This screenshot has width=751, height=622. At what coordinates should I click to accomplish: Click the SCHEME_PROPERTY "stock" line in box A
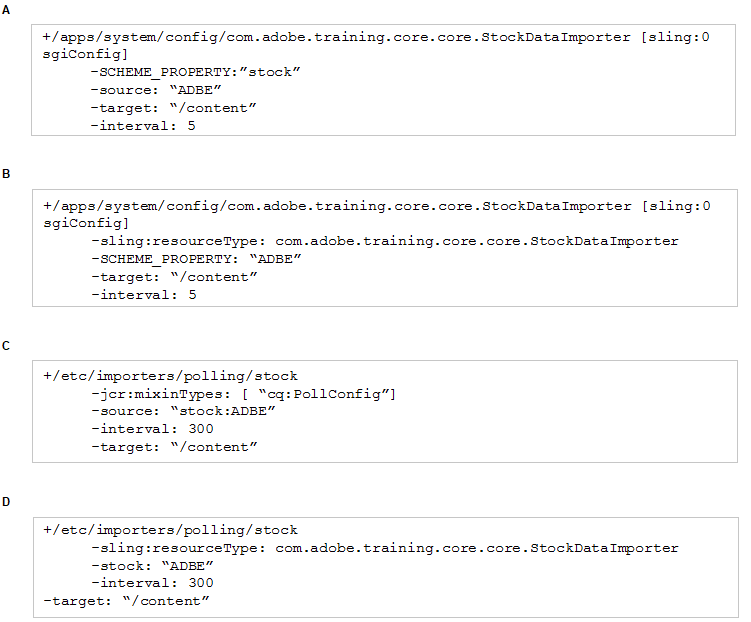coord(195,72)
